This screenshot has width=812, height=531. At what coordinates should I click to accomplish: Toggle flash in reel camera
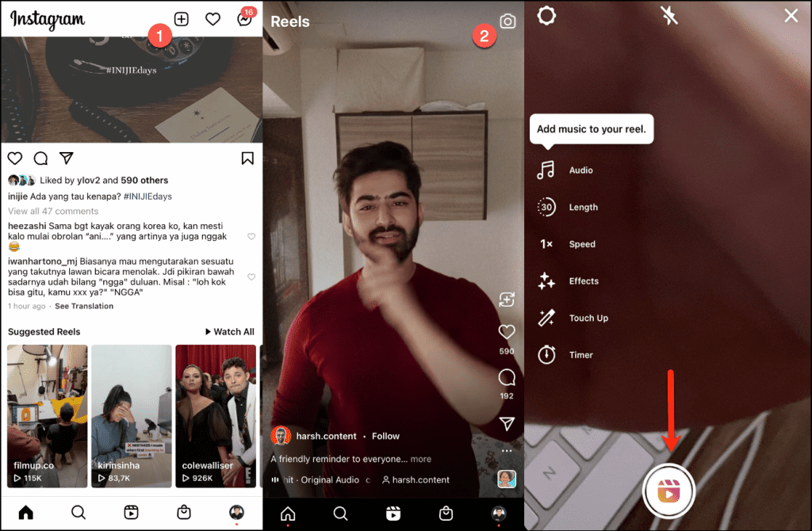coord(669,16)
